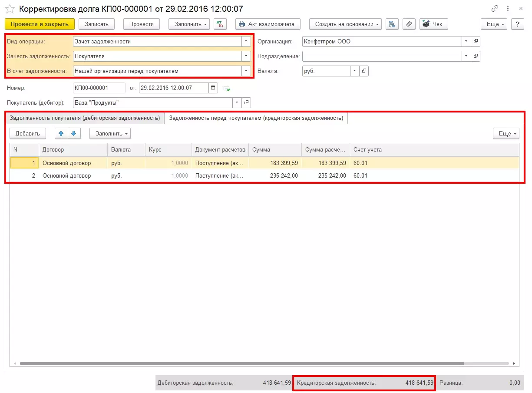Add document to favorites with star icon
This screenshot has height=393, width=532.
(10, 9)
